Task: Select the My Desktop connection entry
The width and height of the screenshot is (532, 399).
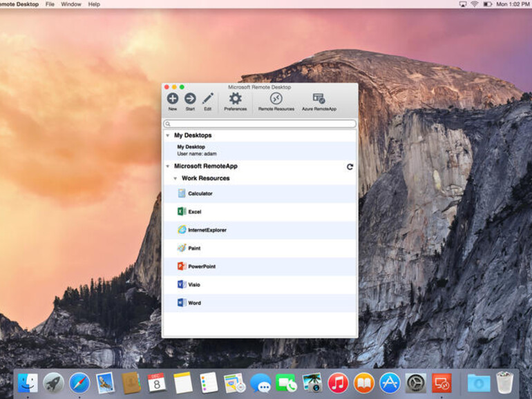Action: [x=260, y=150]
